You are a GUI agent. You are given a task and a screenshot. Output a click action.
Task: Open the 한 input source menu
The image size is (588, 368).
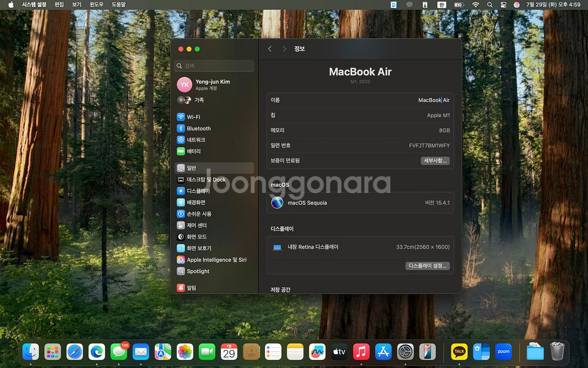[x=442, y=4]
